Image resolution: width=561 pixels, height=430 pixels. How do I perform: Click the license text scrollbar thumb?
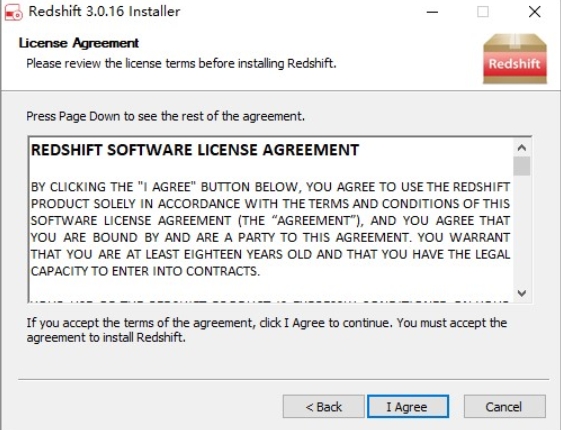click(x=522, y=166)
